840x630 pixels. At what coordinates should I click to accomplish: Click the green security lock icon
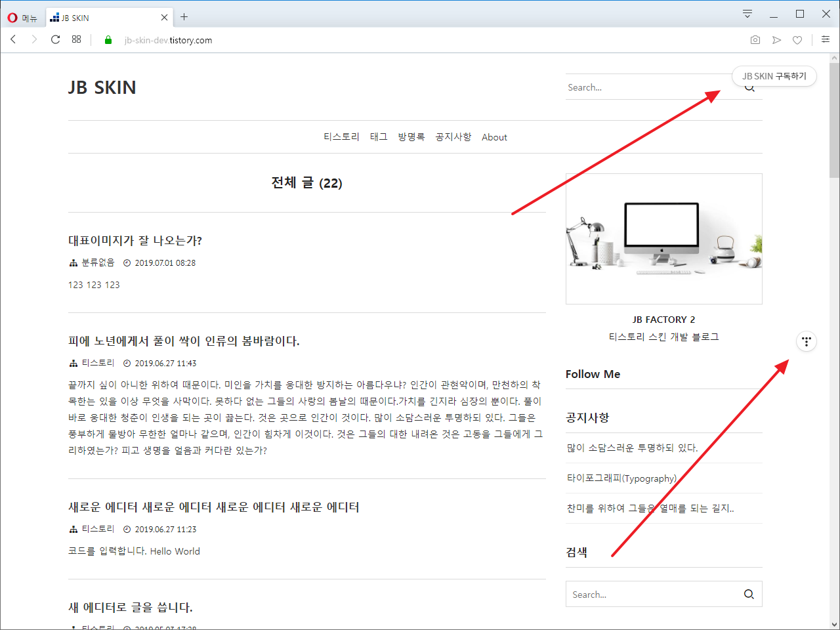tap(108, 40)
